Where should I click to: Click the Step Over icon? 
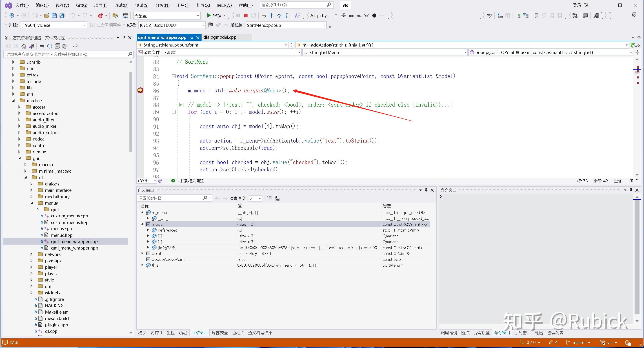point(279,16)
